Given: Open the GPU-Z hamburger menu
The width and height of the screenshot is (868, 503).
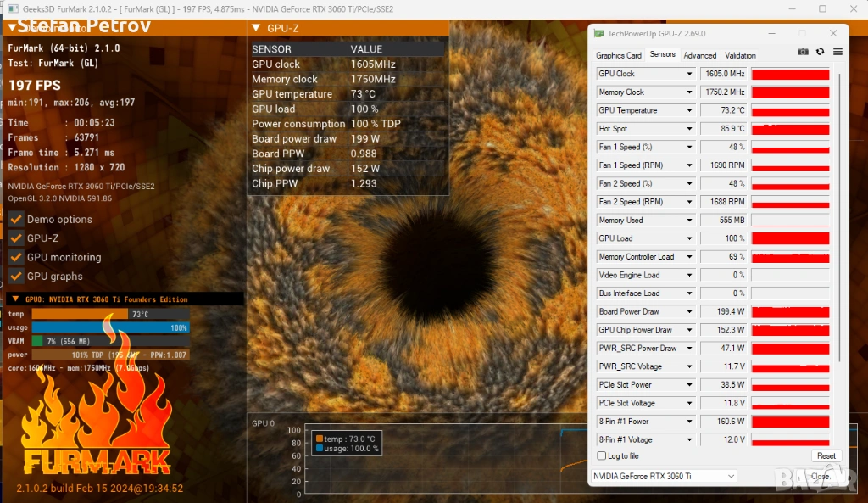Looking at the screenshot, I should (837, 53).
